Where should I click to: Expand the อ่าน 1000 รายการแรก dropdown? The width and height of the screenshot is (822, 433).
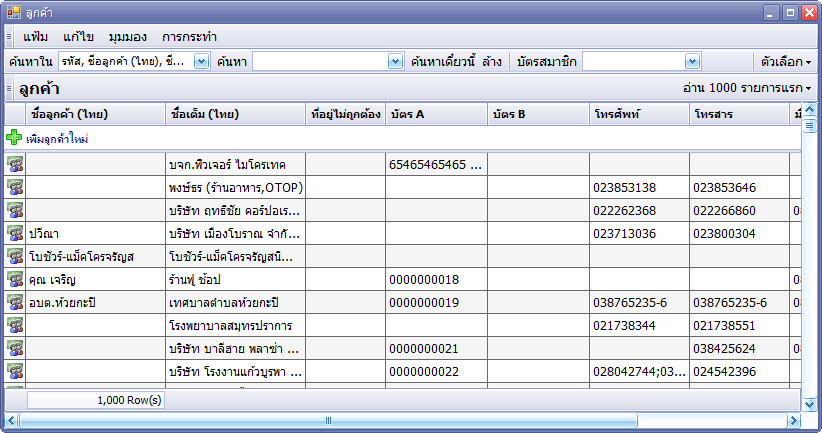pos(746,89)
